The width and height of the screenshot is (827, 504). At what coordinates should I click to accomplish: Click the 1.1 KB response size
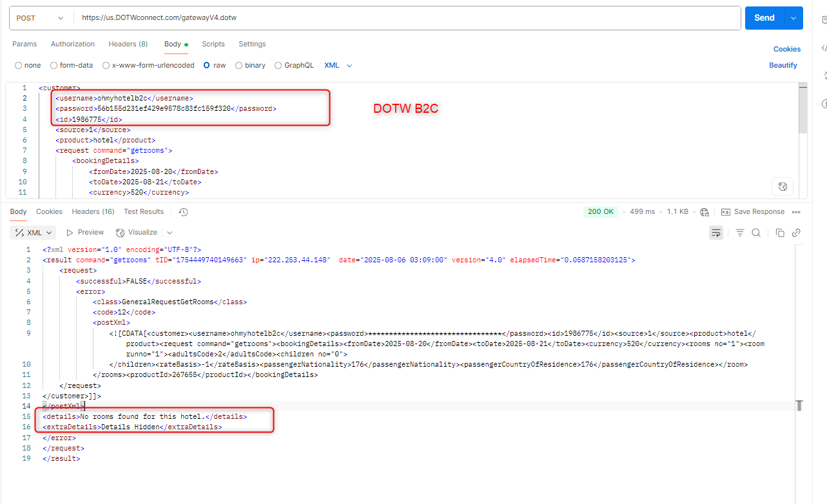point(677,212)
